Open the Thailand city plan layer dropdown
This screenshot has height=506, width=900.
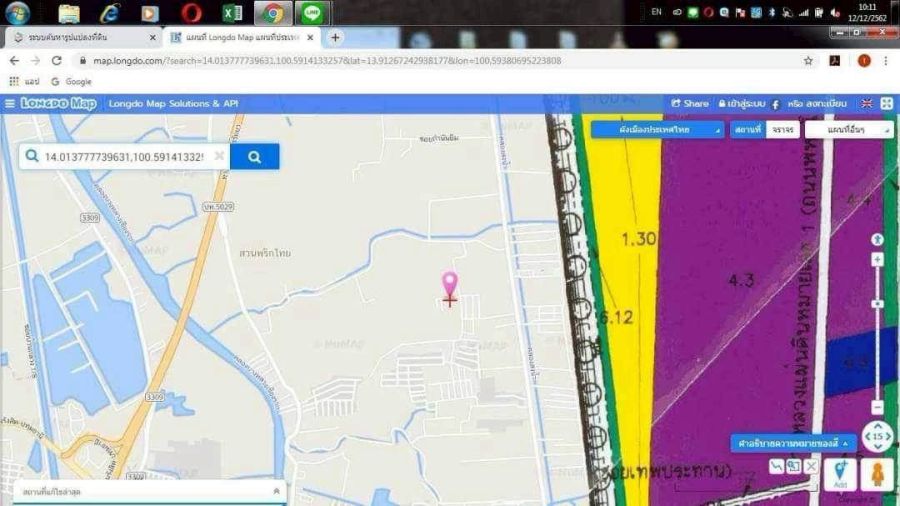(657, 130)
